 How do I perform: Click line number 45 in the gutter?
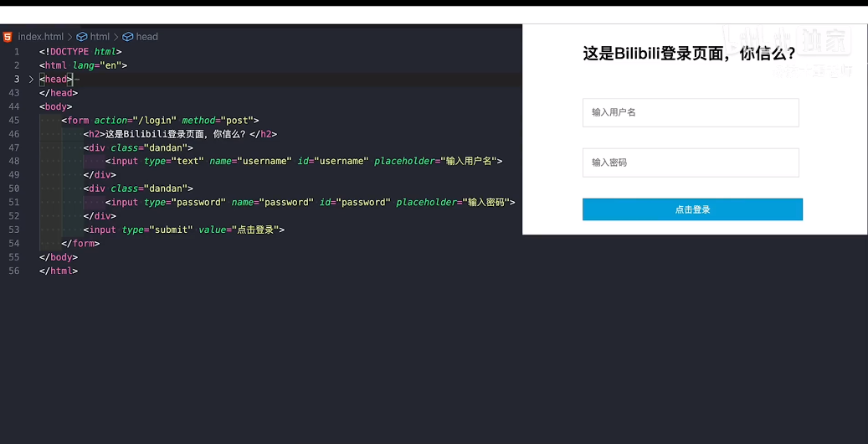click(x=14, y=121)
